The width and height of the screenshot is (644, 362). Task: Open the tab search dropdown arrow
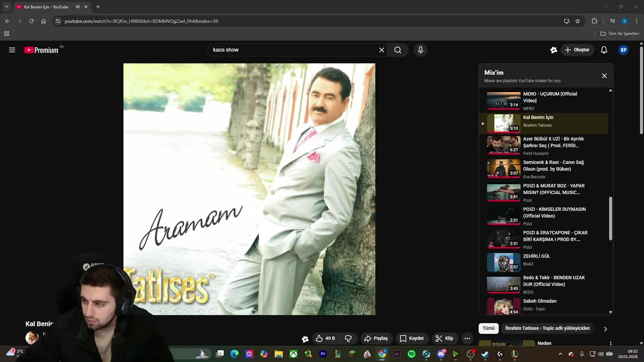click(x=7, y=7)
